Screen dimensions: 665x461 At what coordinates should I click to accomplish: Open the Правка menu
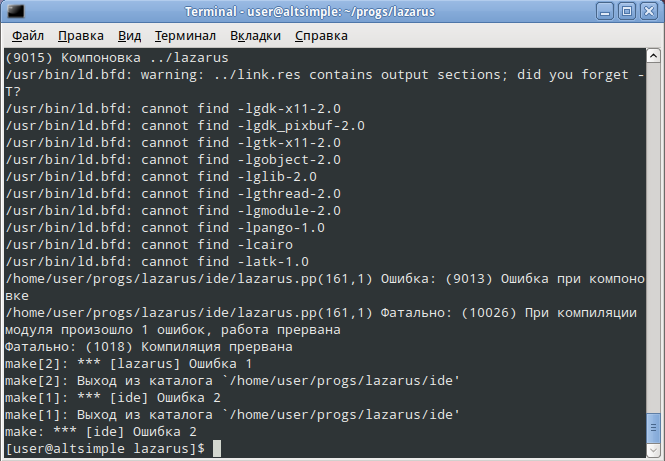pyautogui.click(x=80, y=35)
